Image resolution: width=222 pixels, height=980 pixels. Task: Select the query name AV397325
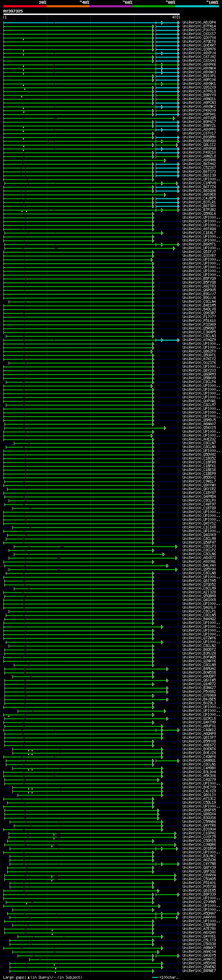pos(13,11)
